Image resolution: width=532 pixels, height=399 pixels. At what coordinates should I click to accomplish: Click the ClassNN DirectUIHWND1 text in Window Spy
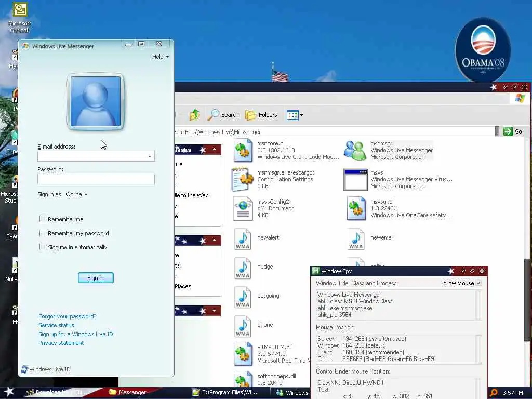click(351, 383)
